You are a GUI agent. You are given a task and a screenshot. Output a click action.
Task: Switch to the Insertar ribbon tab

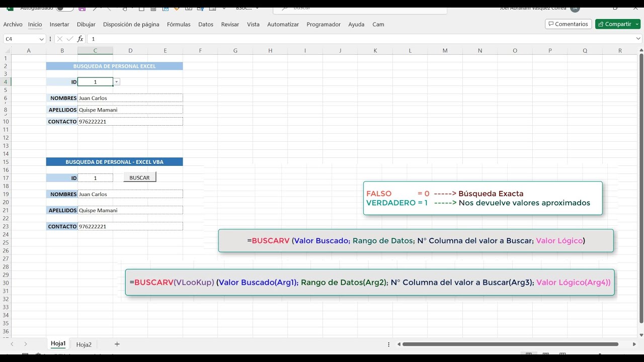(59, 24)
